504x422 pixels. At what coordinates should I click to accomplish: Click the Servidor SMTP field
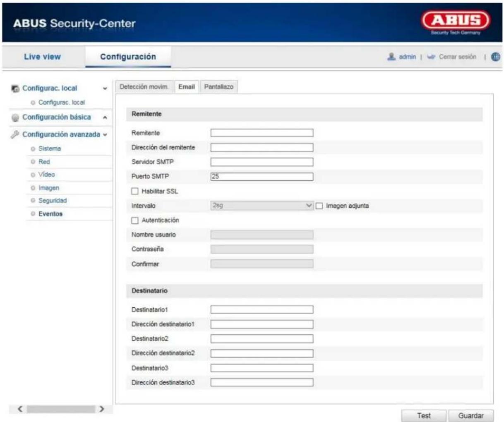(x=262, y=162)
